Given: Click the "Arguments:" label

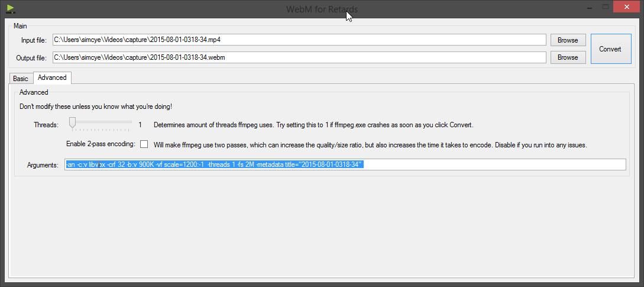Looking at the screenshot, I should (43, 165).
